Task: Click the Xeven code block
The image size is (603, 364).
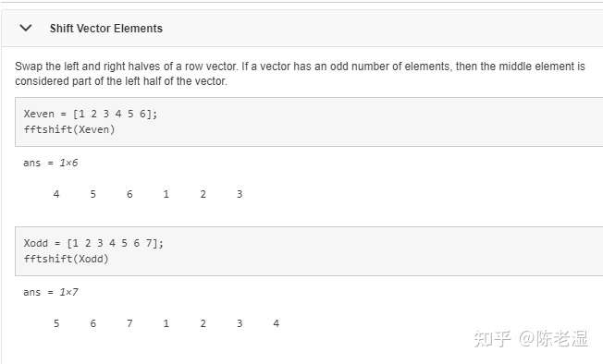Action: (x=309, y=122)
